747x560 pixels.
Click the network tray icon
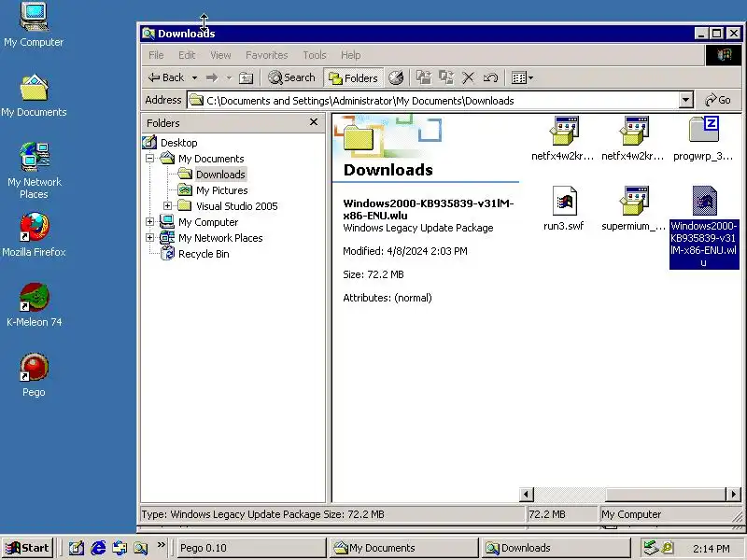[650, 548]
